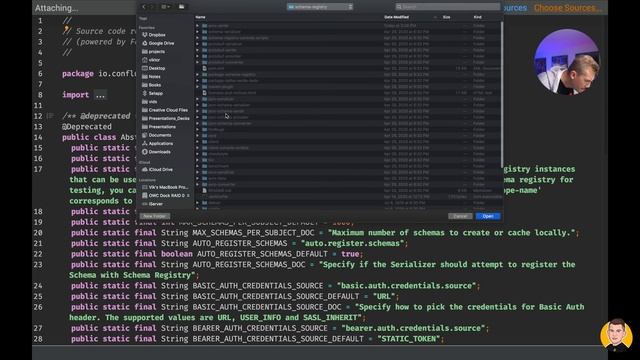Image resolution: width=640 pixels, height=360 pixels.
Task: Click the cartoon avatar badge
Action: (x=616, y=335)
